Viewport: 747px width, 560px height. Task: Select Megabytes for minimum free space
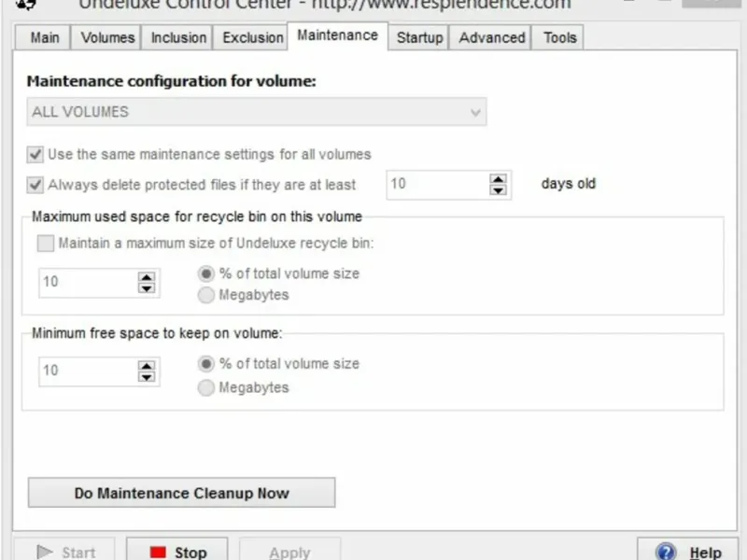[206, 388]
